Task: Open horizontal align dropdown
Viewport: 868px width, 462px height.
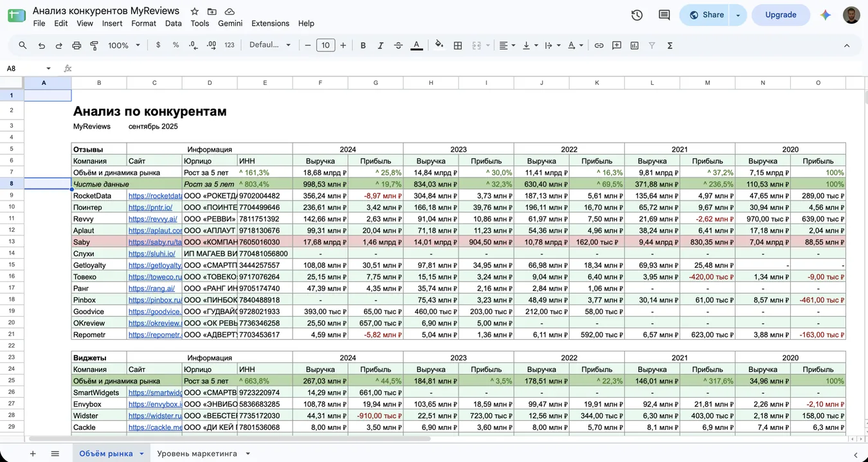Action: click(507, 46)
